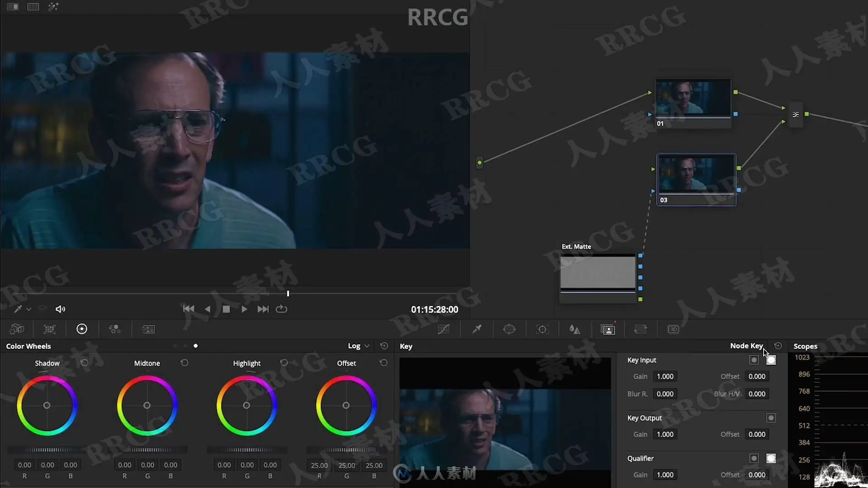The height and width of the screenshot is (488, 868).
Task: Select node 01 in node graph
Action: click(x=693, y=103)
